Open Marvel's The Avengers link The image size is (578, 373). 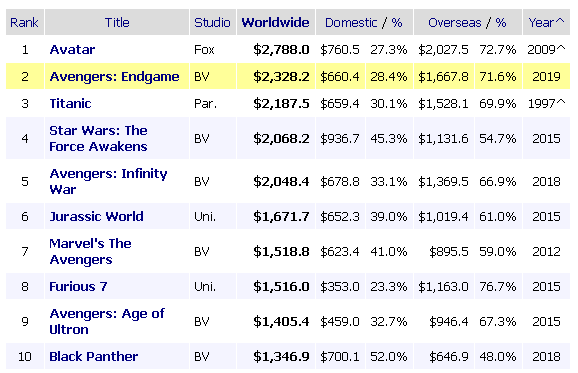pyautogui.click(x=90, y=251)
